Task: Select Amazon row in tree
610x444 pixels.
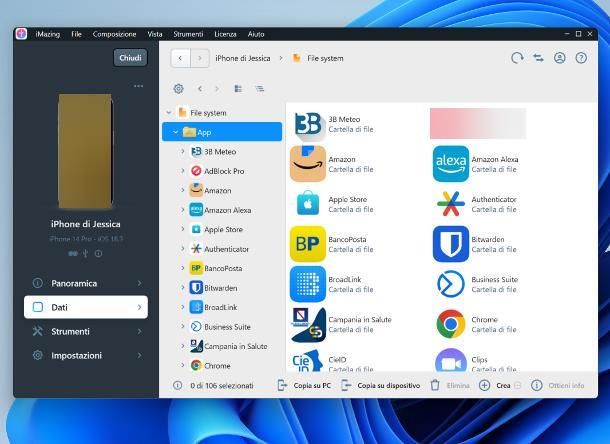Action: click(x=222, y=190)
